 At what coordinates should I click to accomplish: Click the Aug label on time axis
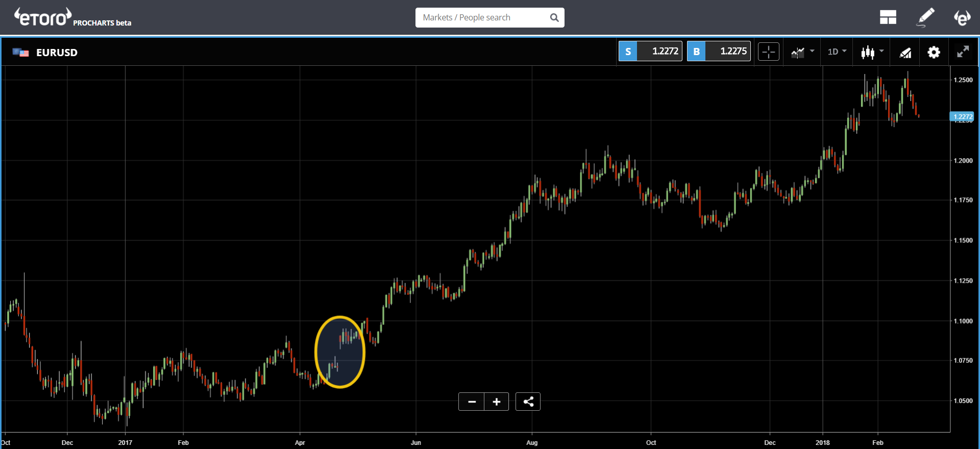pos(532,443)
